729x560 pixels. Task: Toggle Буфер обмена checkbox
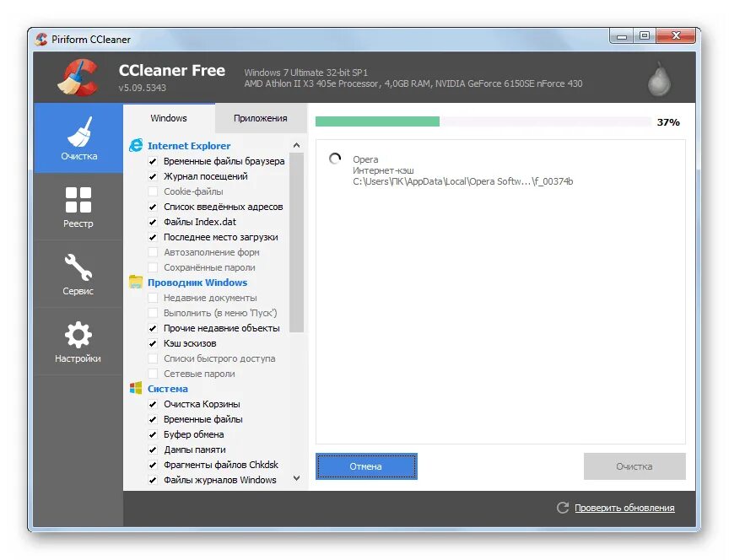click(153, 434)
